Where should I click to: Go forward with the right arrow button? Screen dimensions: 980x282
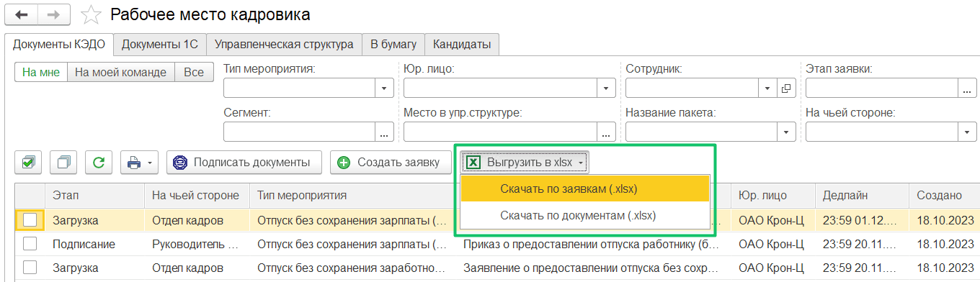coord(53,14)
